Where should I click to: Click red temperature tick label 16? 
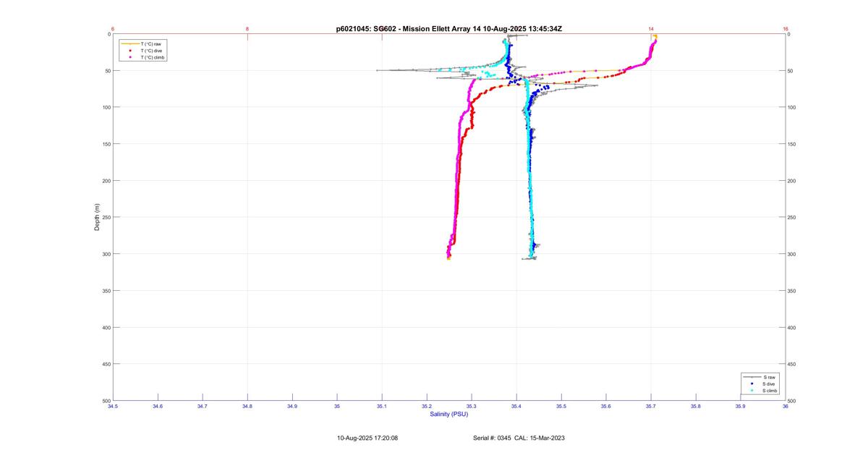coord(786,29)
